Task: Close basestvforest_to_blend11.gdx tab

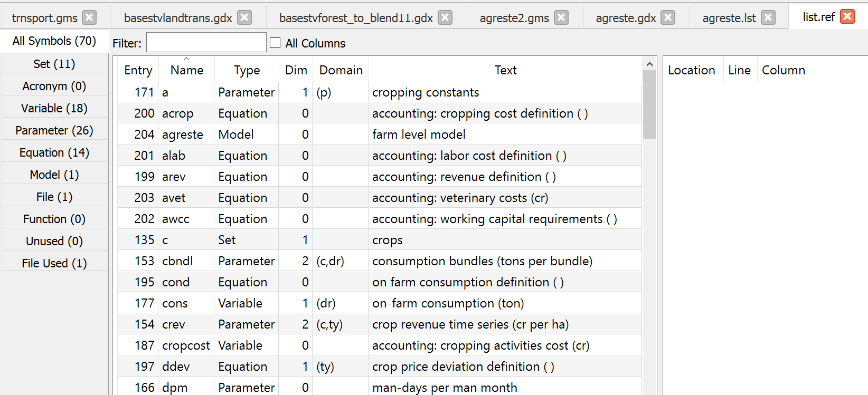Action: point(446,18)
